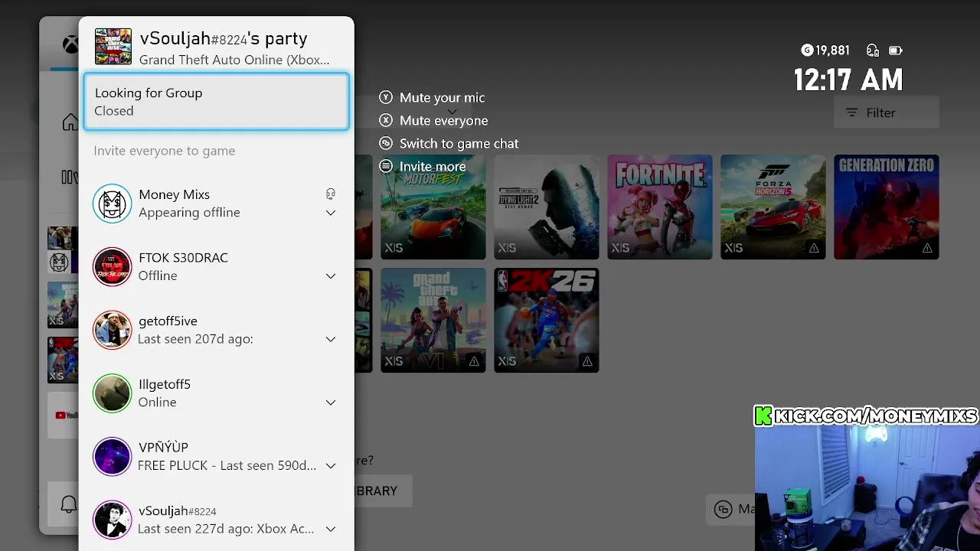This screenshot has height=551, width=980.
Task: Click the menu button icon for Invite more
Action: pyautogui.click(x=386, y=166)
